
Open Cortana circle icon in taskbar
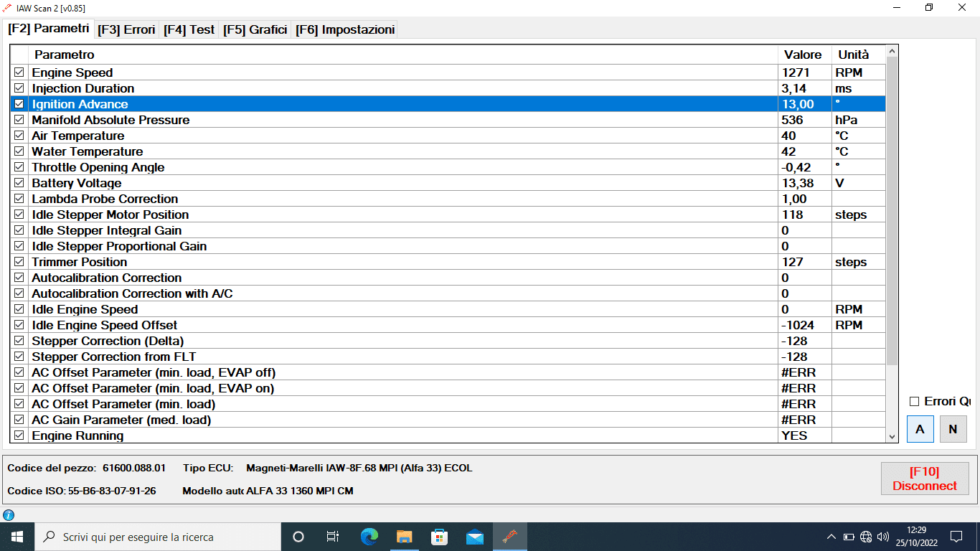[x=298, y=537]
